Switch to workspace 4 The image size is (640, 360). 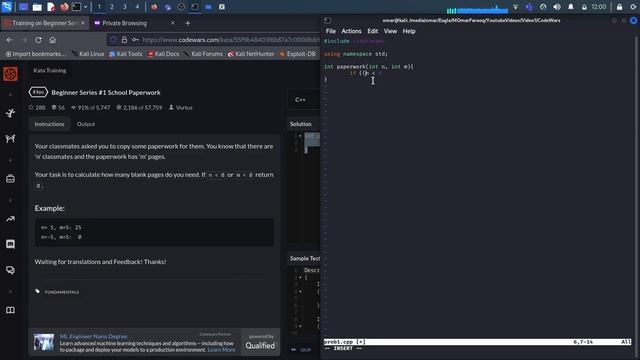137,7
